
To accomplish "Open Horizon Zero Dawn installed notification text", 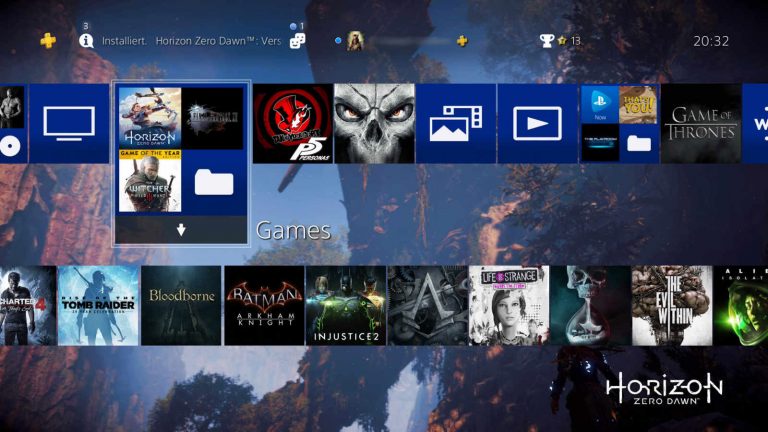I will coord(190,41).
